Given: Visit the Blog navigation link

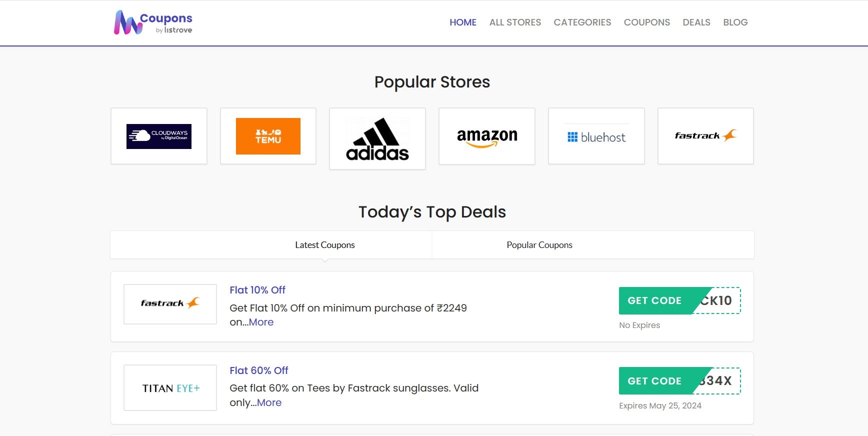Looking at the screenshot, I should tap(735, 22).
